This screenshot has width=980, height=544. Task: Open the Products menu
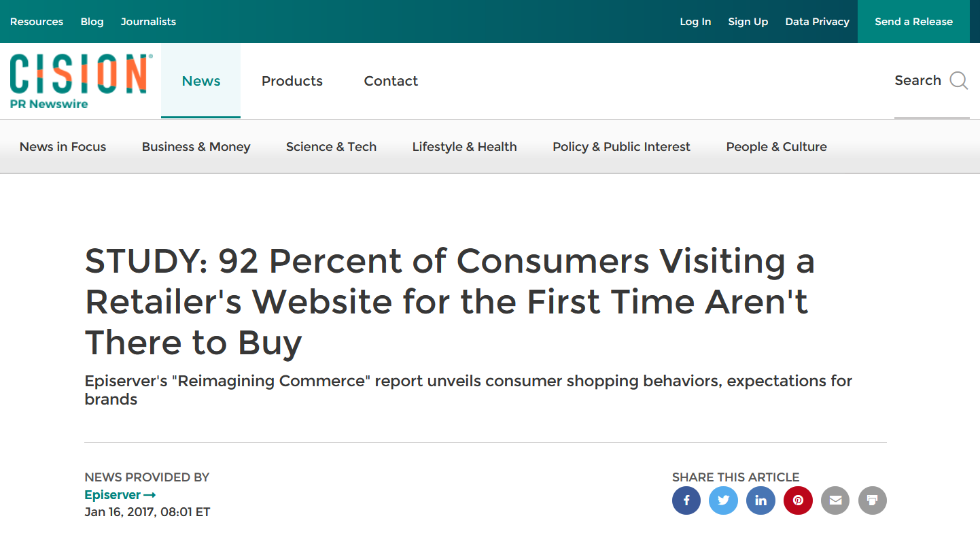coord(292,81)
